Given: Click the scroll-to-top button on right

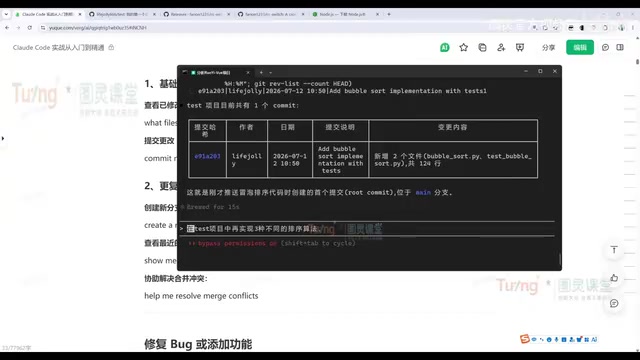Looking at the screenshot, I should 614,250.
